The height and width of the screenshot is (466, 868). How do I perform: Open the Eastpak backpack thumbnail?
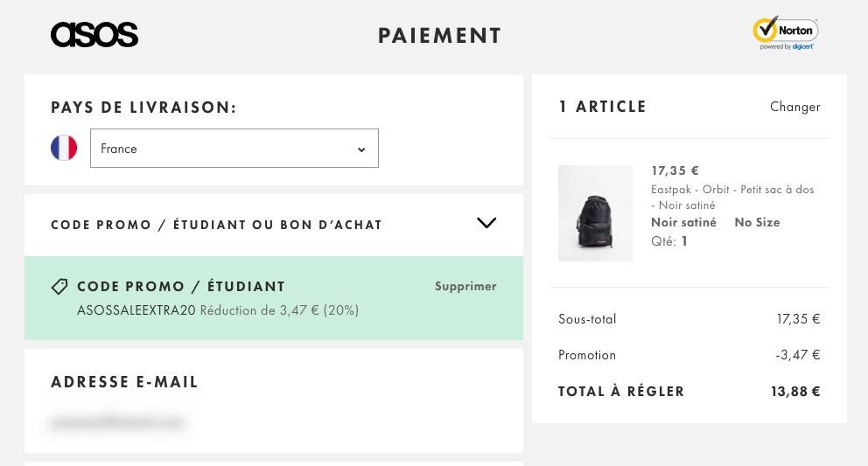[x=595, y=213]
